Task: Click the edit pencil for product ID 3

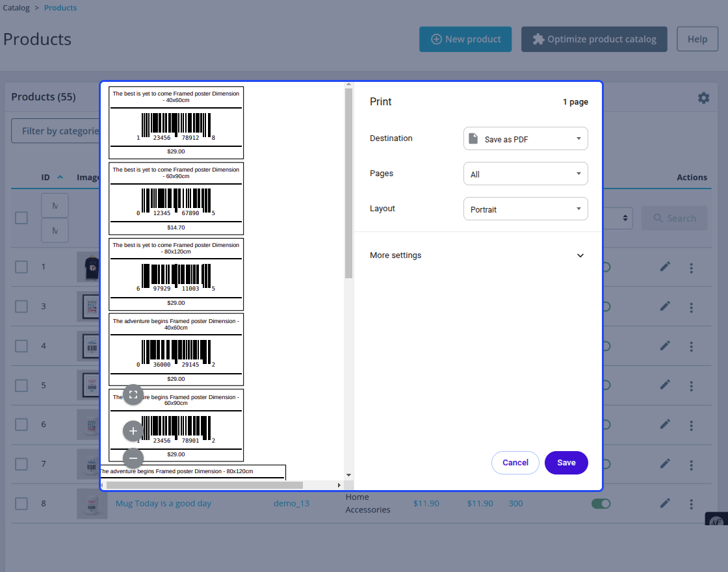Action: (x=665, y=306)
